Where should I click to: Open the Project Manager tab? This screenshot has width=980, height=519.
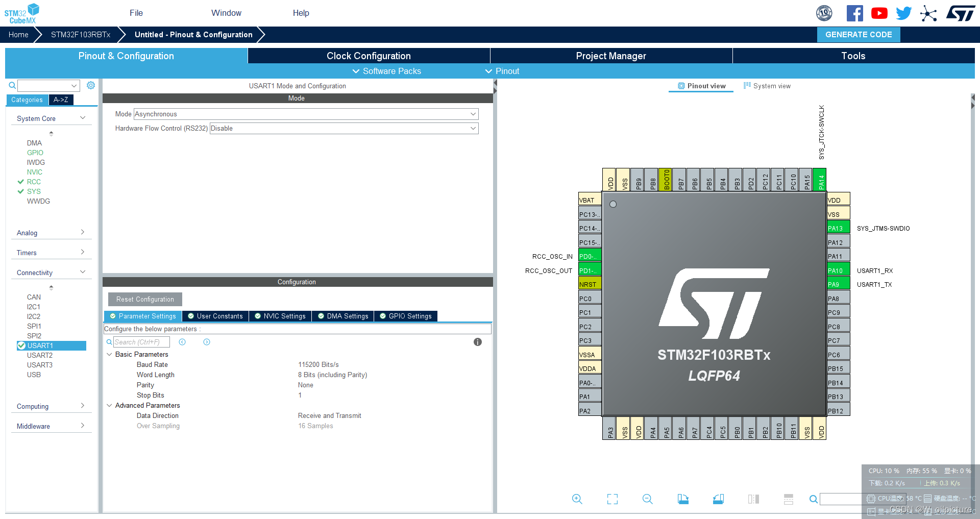(611, 56)
